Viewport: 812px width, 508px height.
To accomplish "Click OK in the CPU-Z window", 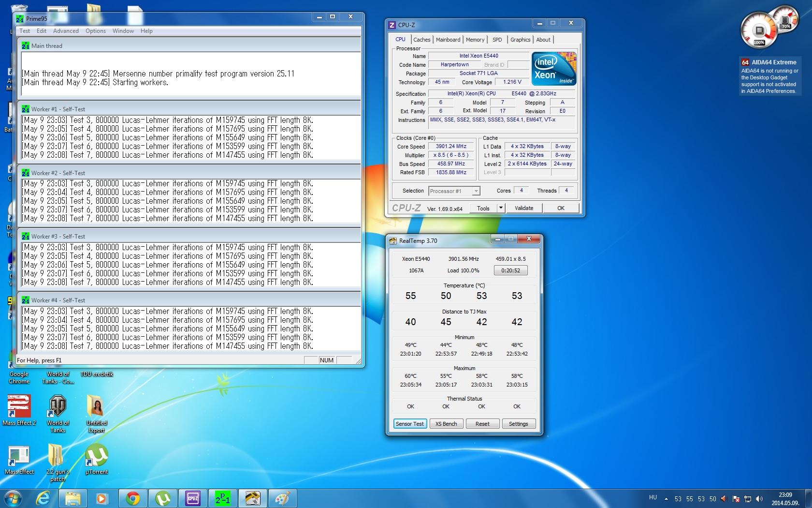I will (x=561, y=208).
